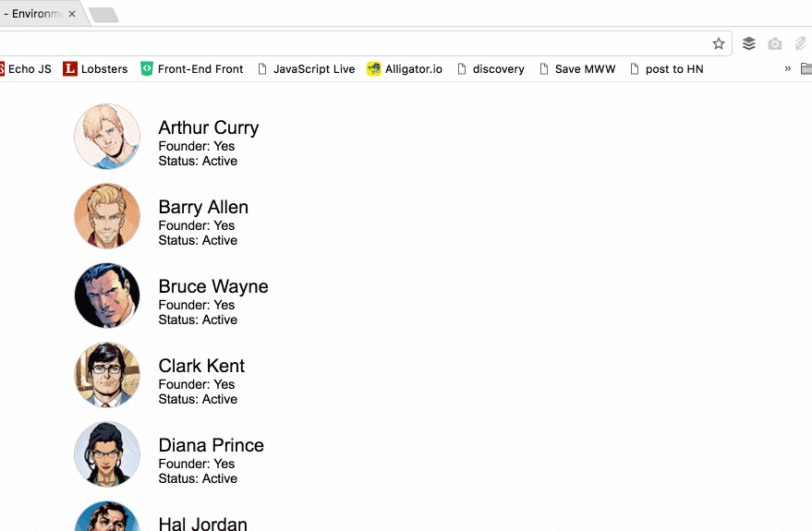Viewport: 812px width, 531px height.
Task: Click the Lobsters bookmark's red favicon
Action: (x=70, y=68)
